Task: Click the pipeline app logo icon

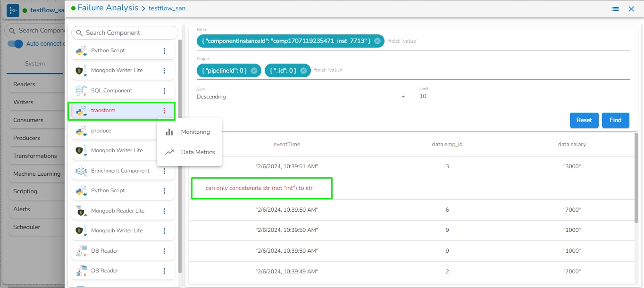Action: (x=13, y=10)
